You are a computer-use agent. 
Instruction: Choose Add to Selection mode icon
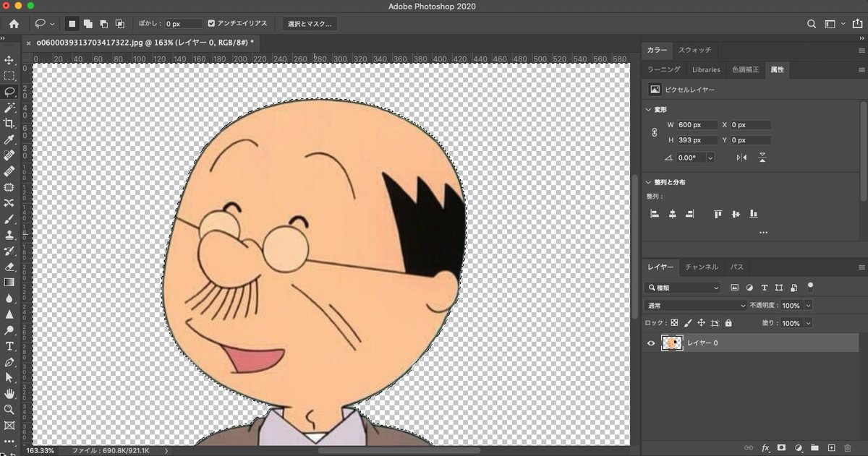pos(88,24)
